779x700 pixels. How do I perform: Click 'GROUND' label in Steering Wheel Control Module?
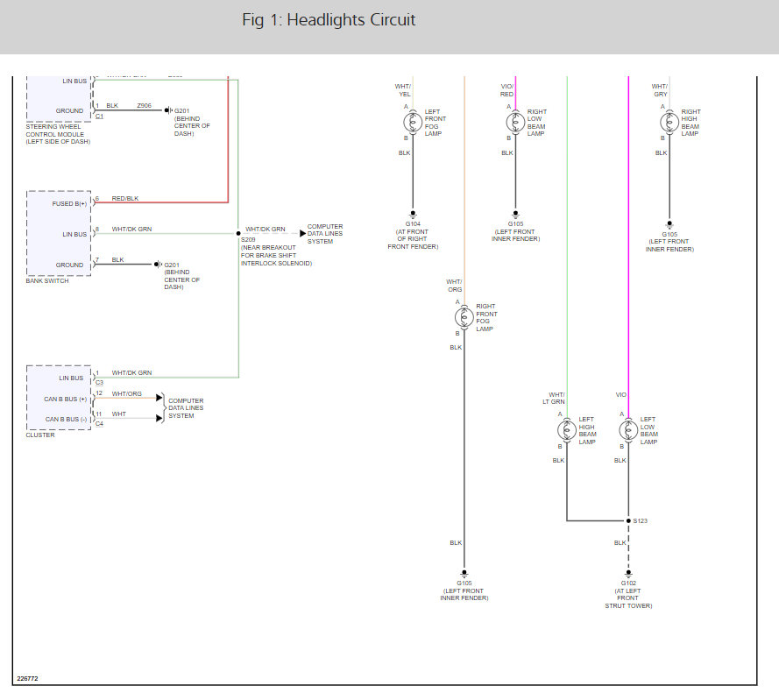[69, 110]
